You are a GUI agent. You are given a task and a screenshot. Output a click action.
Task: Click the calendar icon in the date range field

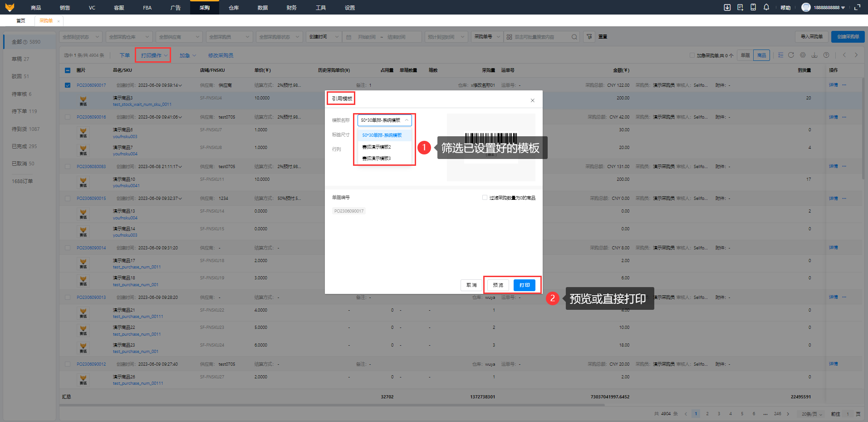click(348, 37)
